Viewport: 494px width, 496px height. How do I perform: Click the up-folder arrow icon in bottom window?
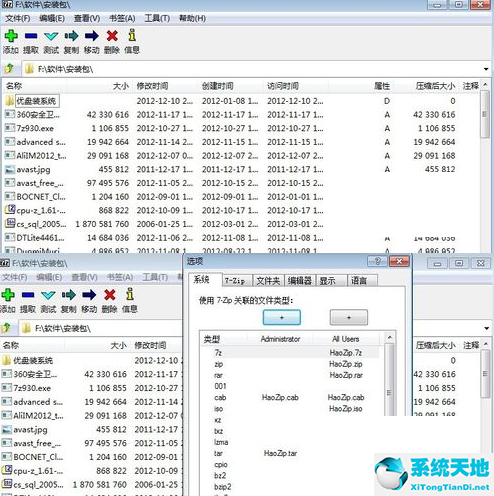click(6, 328)
